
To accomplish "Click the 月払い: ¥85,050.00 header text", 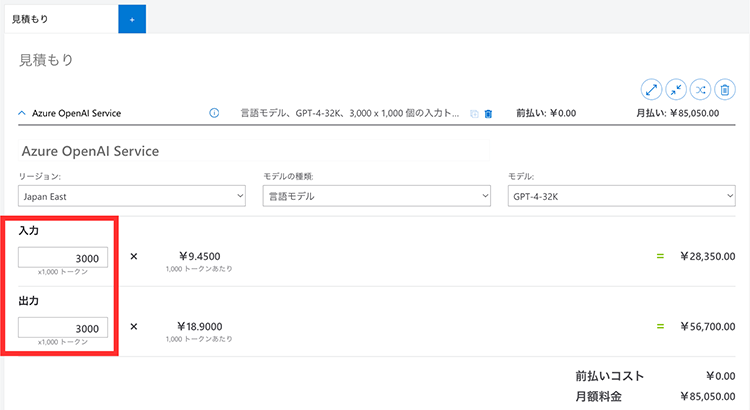I will tap(677, 113).
